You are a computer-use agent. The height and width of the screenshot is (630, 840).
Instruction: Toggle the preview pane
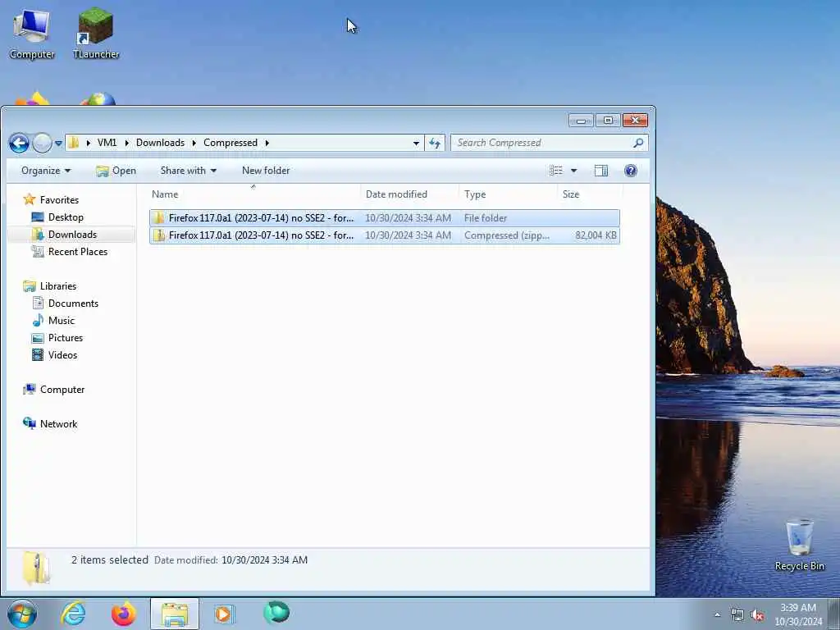[x=601, y=171]
